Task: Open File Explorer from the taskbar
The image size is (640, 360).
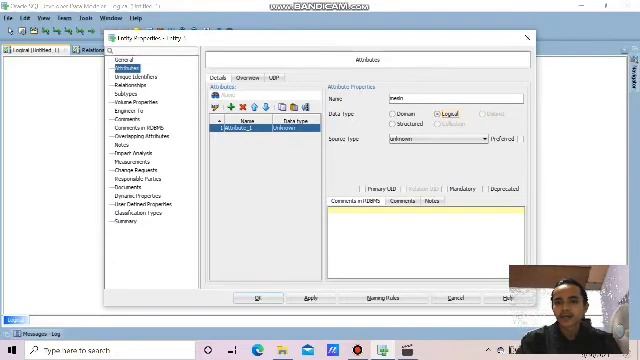Action: [x=282, y=350]
